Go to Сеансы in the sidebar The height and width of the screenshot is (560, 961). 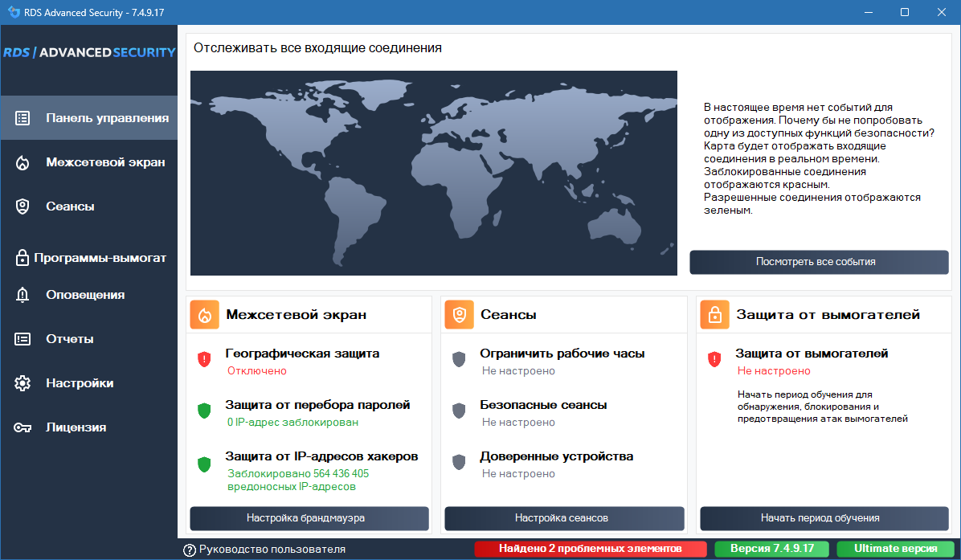(x=89, y=206)
